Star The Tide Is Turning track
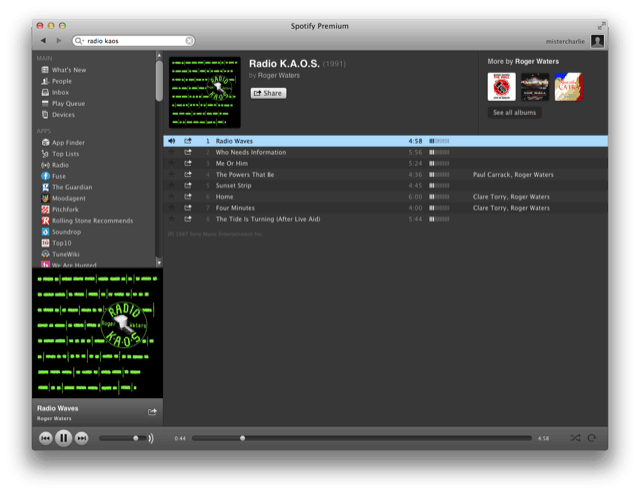Screen dimensions: 640x494 pos(171,219)
